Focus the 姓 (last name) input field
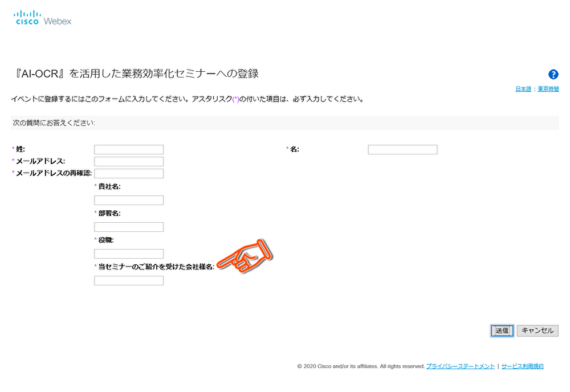The width and height of the screenshot is (570, 392). (x=129, y=150)
